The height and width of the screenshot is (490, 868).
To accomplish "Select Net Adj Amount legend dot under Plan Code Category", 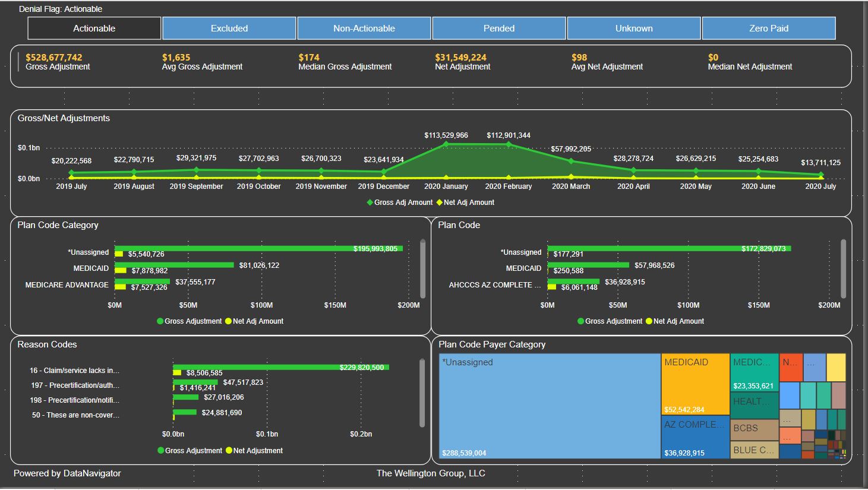I will tap(228, 321).
